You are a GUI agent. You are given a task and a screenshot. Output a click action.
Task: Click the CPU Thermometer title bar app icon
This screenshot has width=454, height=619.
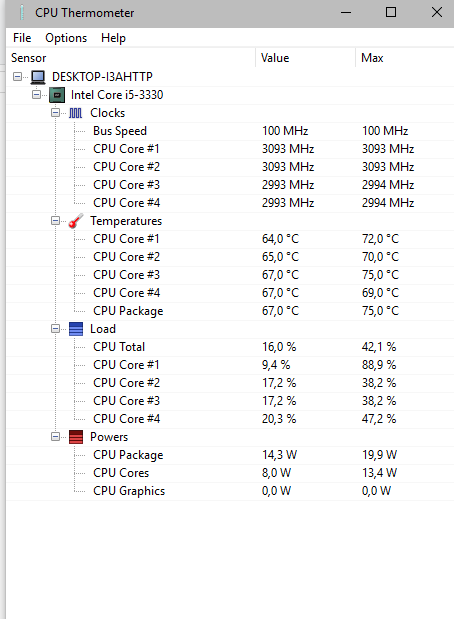22,13
